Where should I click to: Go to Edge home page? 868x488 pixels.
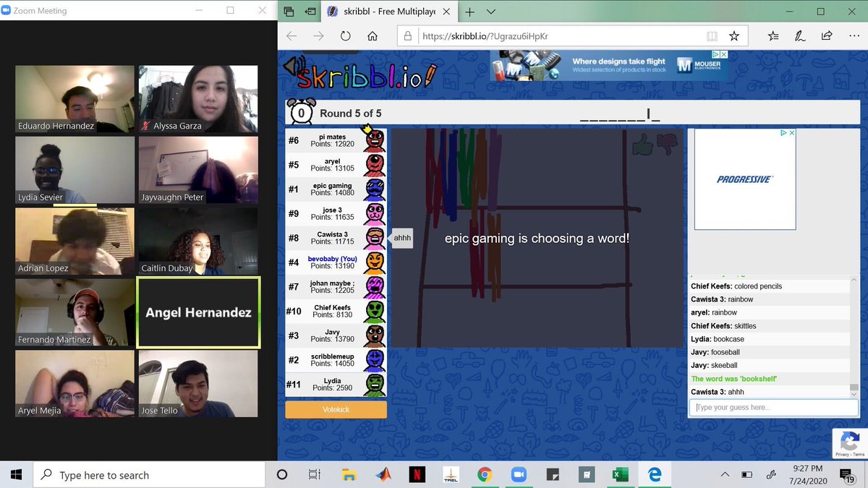pyautogui.click(x=373, y=35)
